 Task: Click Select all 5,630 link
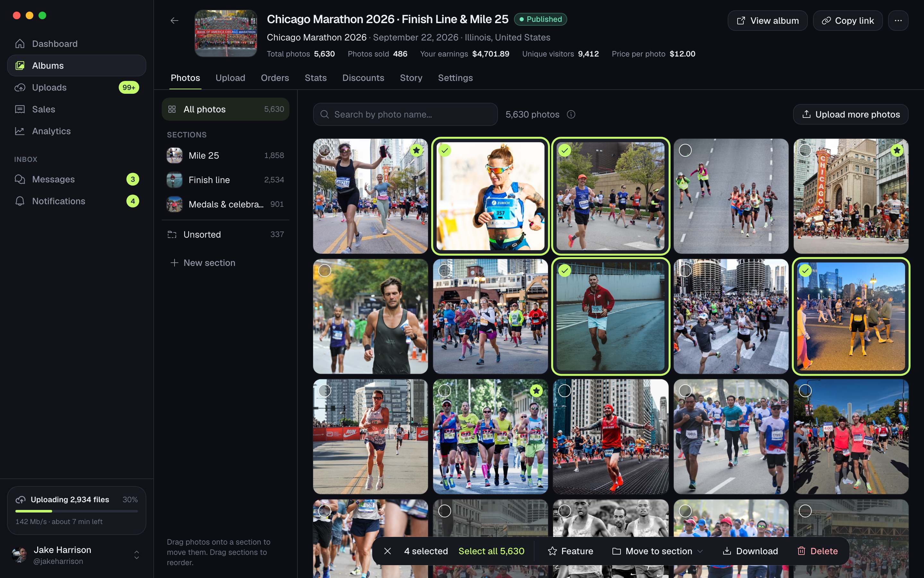pos(492,551)
